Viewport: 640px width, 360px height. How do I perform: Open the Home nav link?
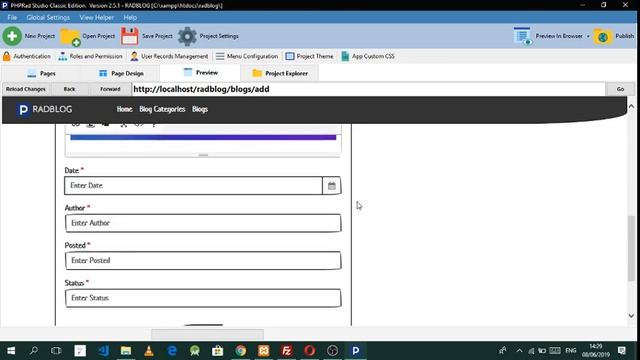124,109
